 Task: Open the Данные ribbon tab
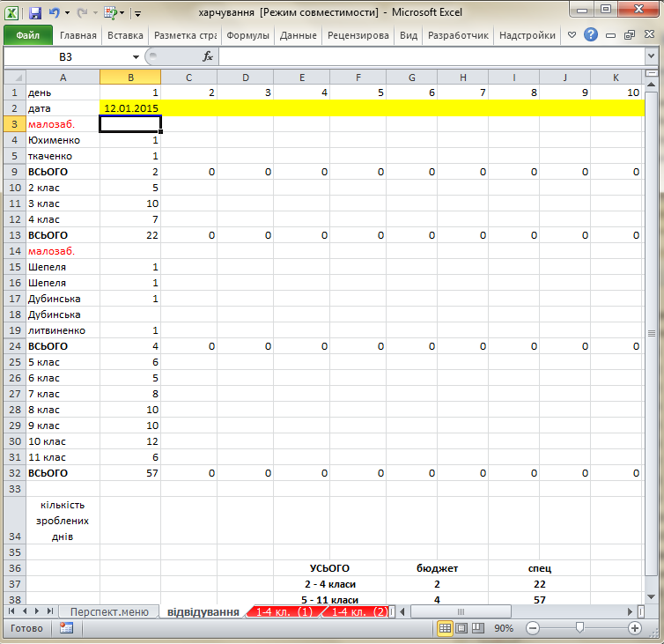coord(299,35)
